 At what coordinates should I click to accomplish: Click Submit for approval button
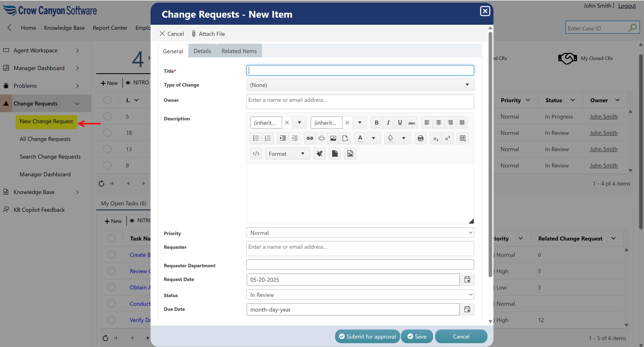tap(367, 337)
